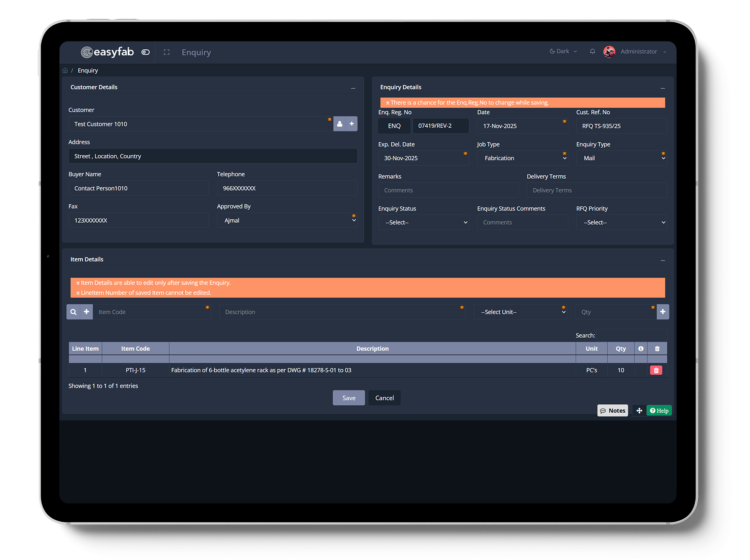Click the Item Code input

pyautogui.click(x=152, y=312)
